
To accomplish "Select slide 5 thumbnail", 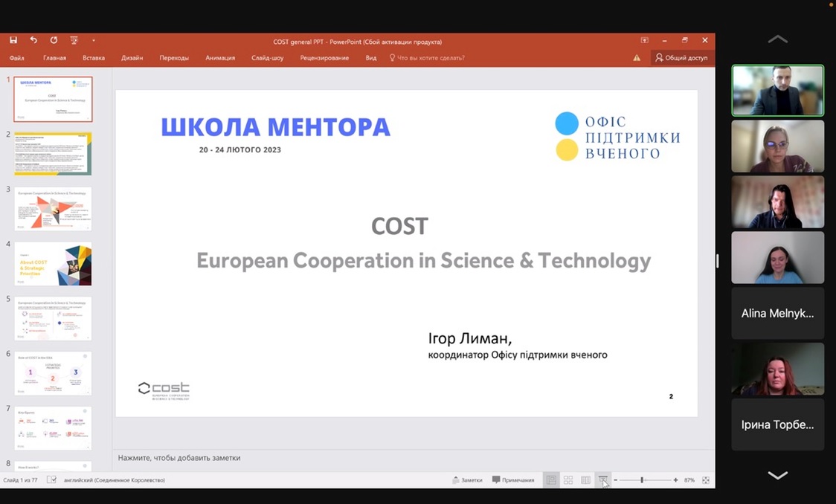I will (53, 319).
